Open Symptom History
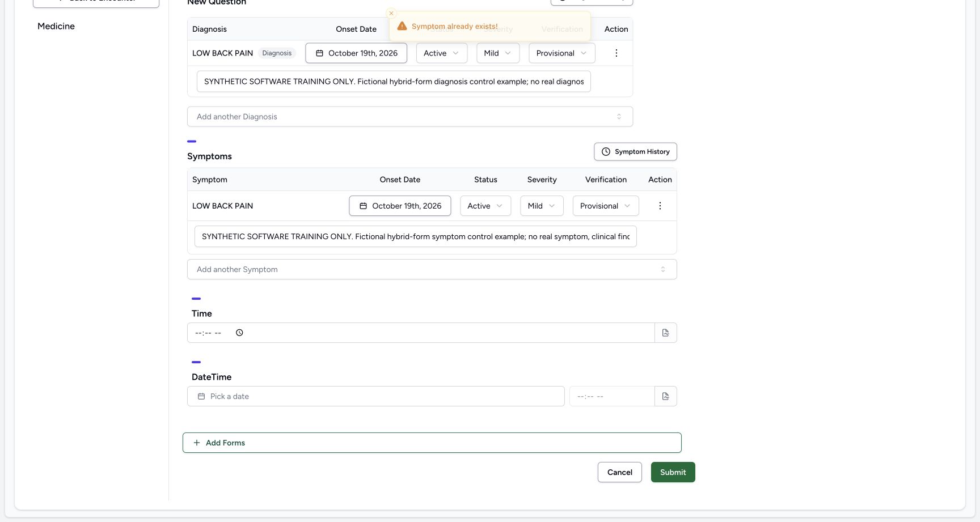Viewport: 980px width, 522px height. (x=635, y=152)
